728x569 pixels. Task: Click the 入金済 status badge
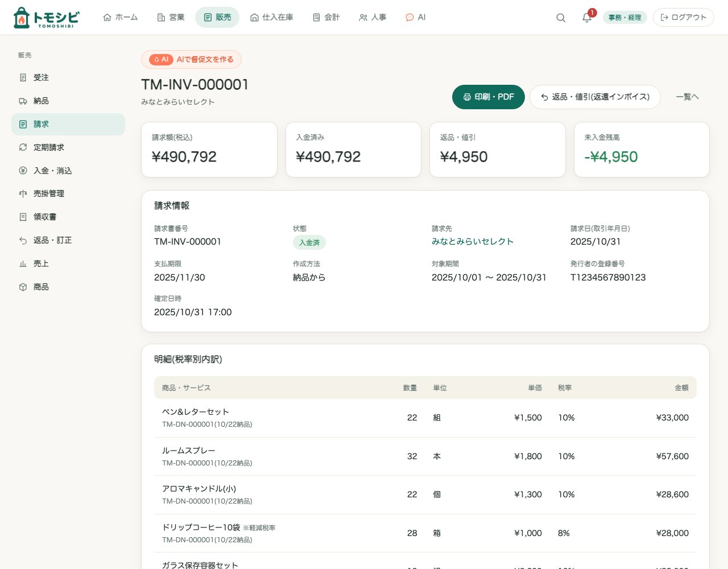coord(309,242)
